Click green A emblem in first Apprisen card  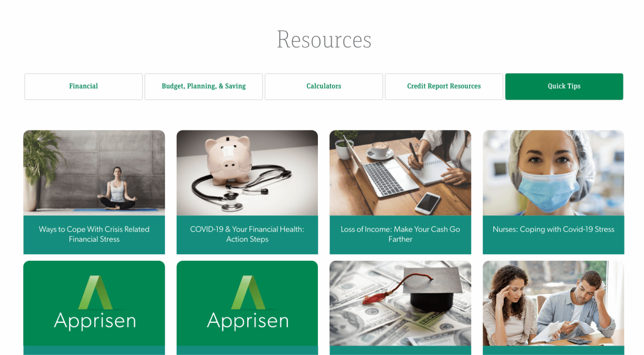pyautogui.click(x=96, y=292)
